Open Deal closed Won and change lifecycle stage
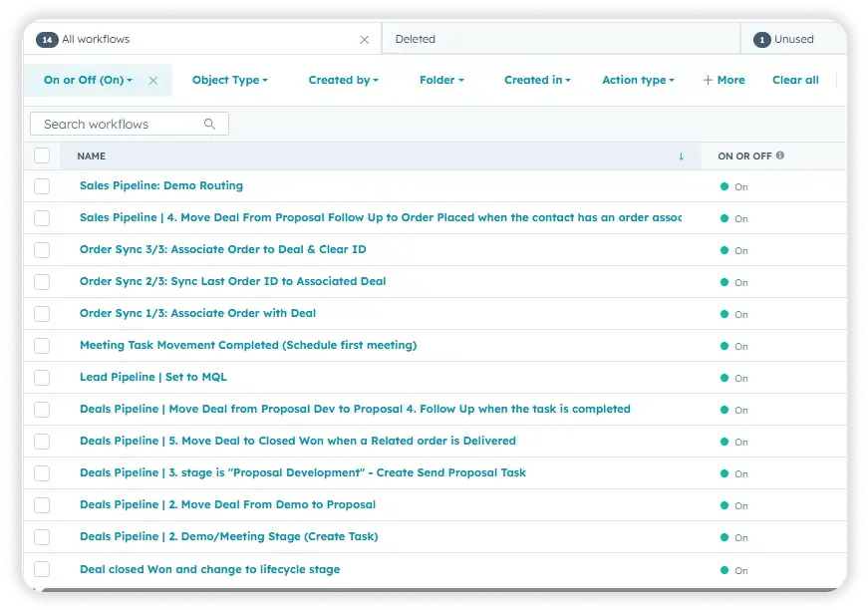Image resolution: width=868 pixels, height=610 pixels. pos(210,569)
